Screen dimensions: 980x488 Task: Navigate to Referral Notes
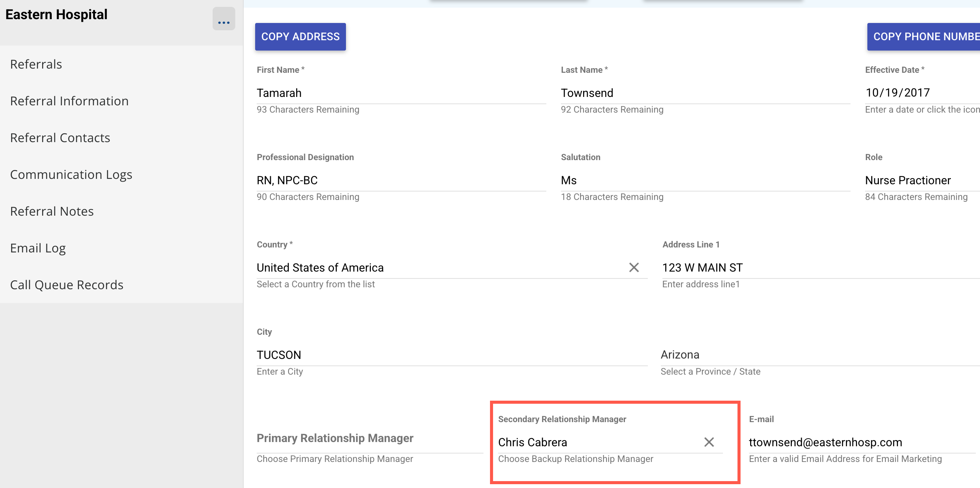(52, 211)
